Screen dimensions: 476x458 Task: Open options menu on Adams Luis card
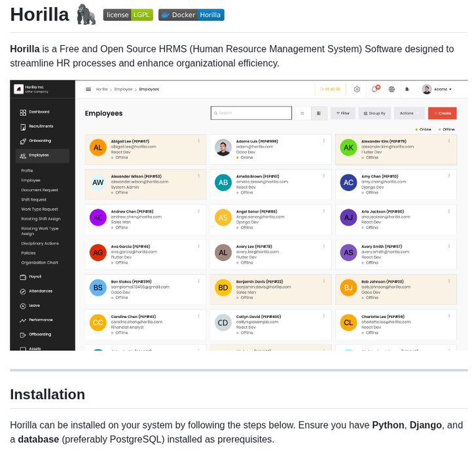pos(324,141)
